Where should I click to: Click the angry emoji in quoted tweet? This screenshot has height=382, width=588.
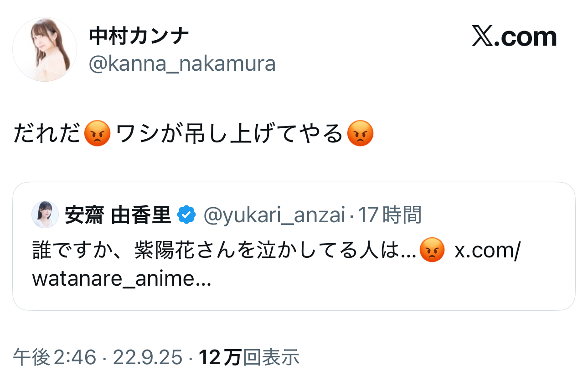pos(431,251)
